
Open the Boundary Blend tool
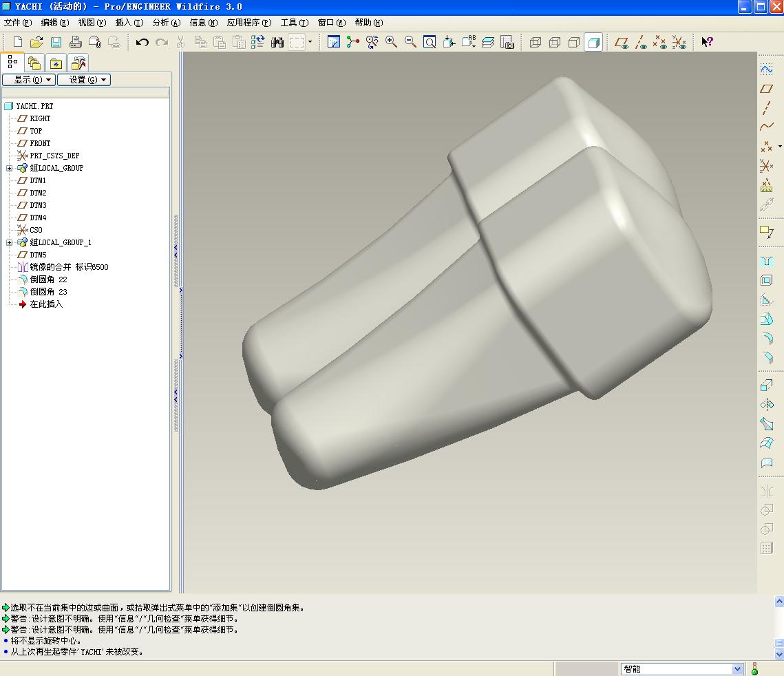(x=767, y=443)
